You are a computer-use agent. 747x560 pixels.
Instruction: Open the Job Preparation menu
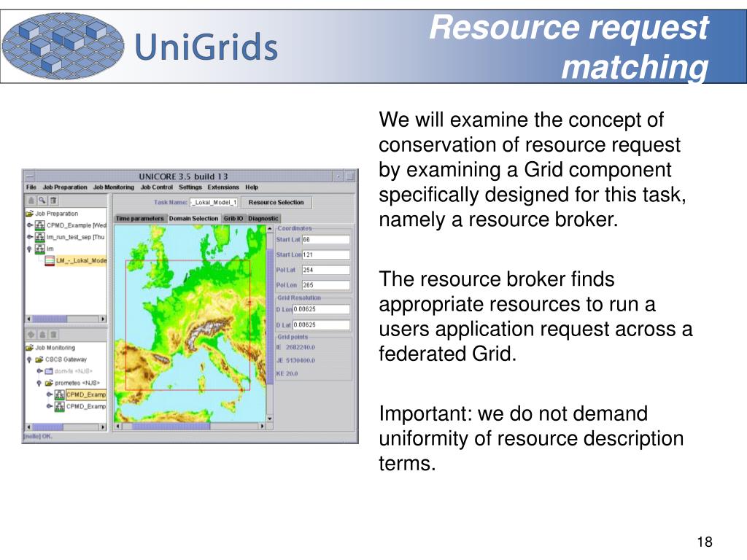tap(65, 187)
